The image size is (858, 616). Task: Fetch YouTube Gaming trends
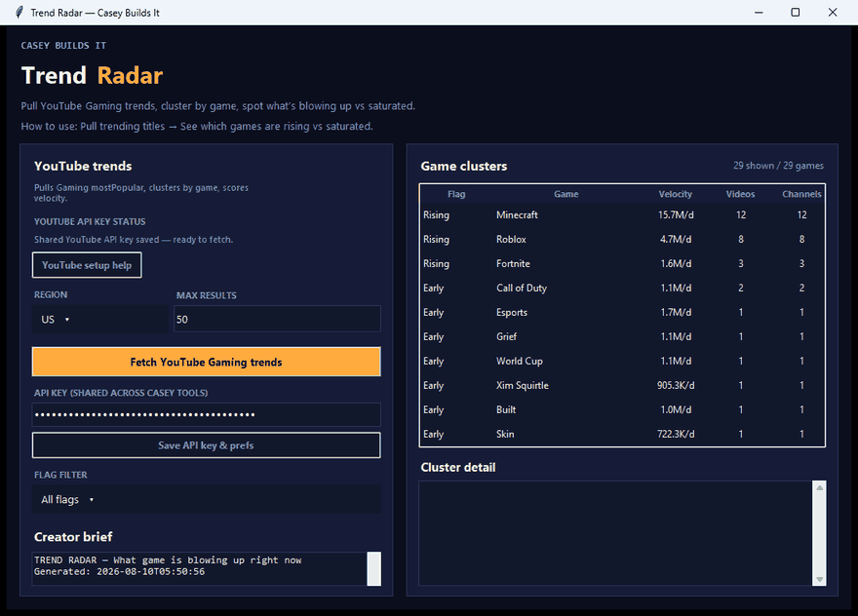pos(207,362)
